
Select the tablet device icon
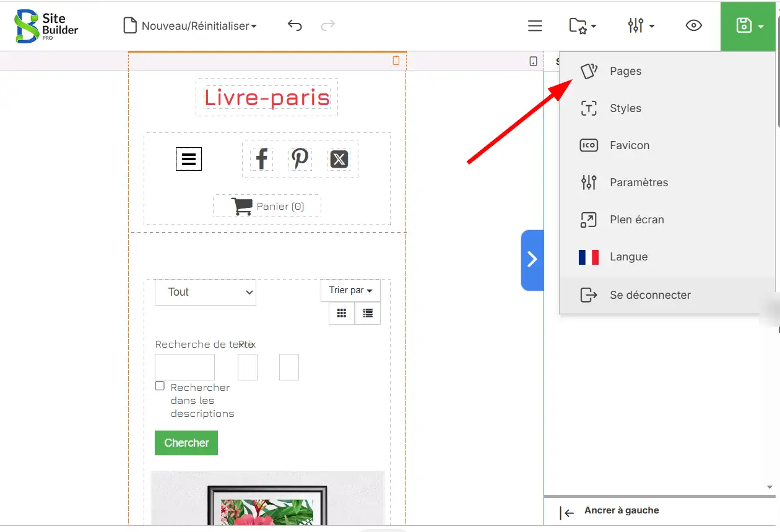coord(534,61)
